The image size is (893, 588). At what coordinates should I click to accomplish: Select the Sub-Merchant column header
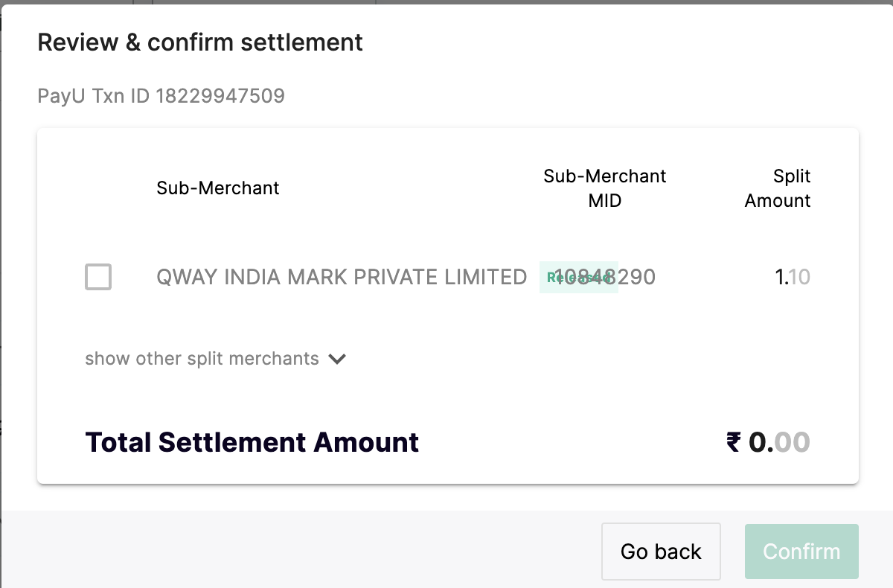(217, 188)
